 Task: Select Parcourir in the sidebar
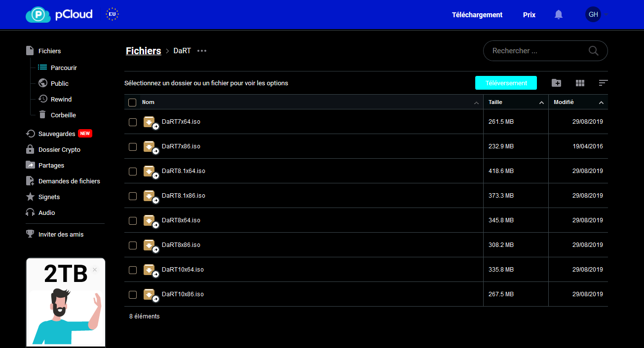58,68
